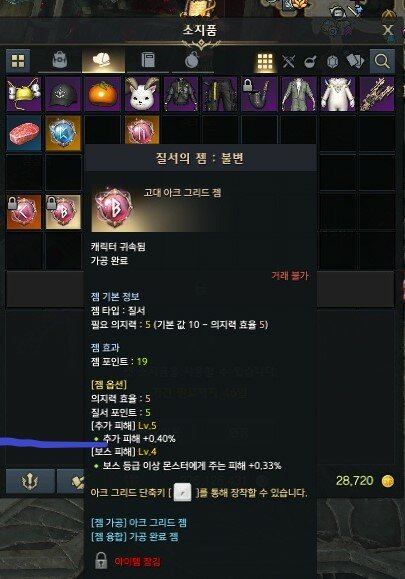Open the inventory search magnifier
Image resolution: width=405 pixels, height=579 pixels.
point(382,61)
